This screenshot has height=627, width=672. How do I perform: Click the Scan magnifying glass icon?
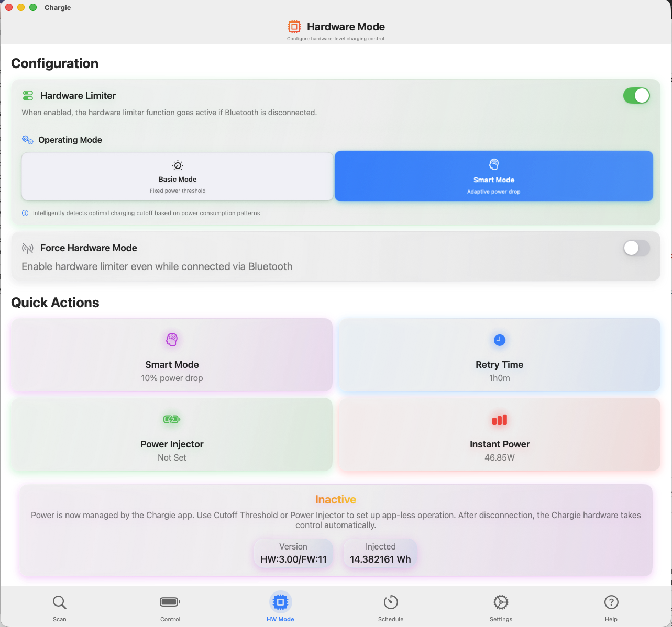click(x=59, y=603)
